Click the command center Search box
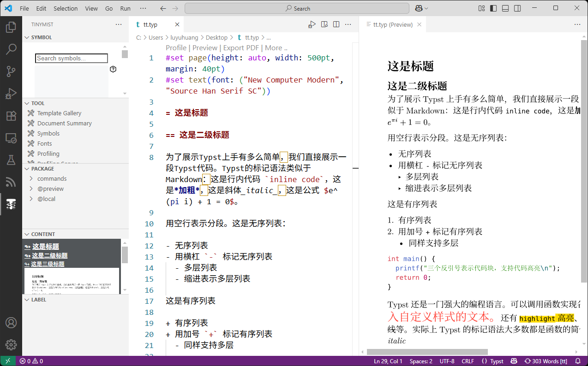Viewport: 588px width, 366px height. coord(297,8)
